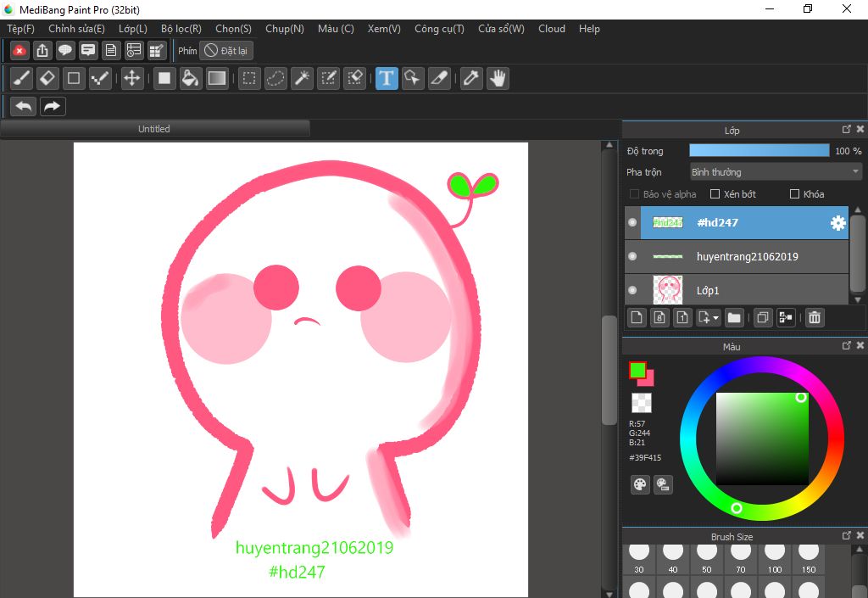Select the Eyedropper tool
This screenshot has height=598, width=868.
pyautogui.click(x=470, y=79)
